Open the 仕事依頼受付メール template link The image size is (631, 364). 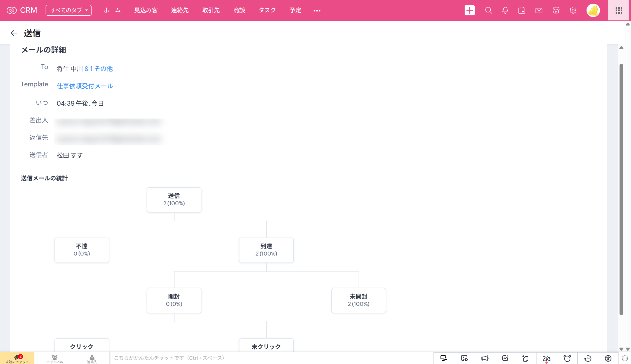coord(85,86)
